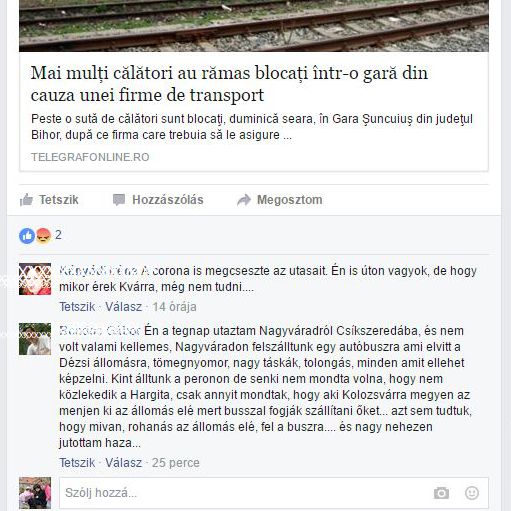This screenshot has height=511, width=511.
Task: Like the first comment about corona
Action: pos(77,307)
